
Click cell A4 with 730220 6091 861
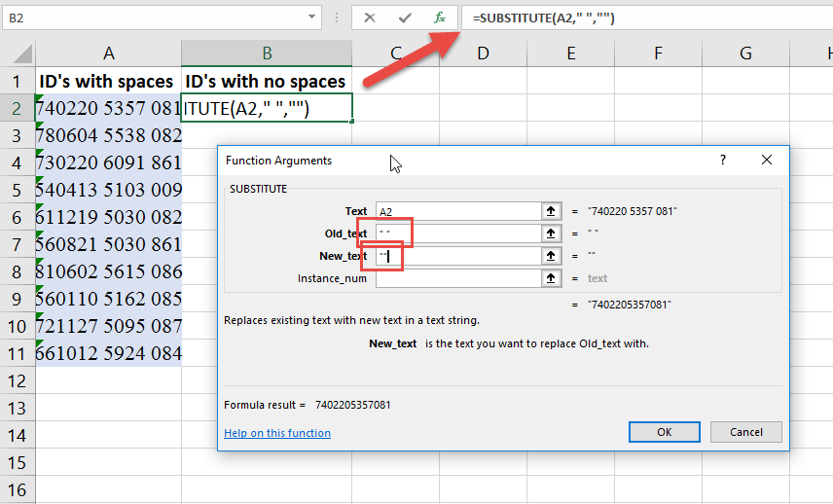coord(108,162)
